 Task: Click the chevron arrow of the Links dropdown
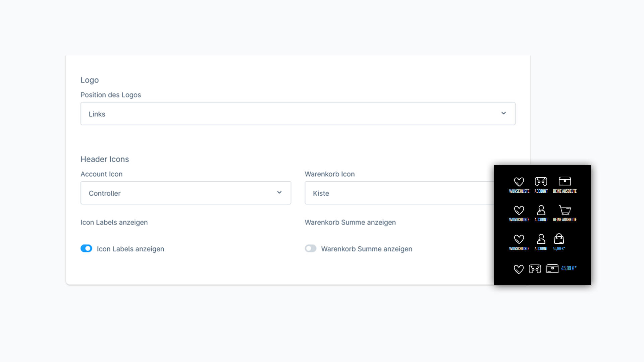tap(503, 113)
